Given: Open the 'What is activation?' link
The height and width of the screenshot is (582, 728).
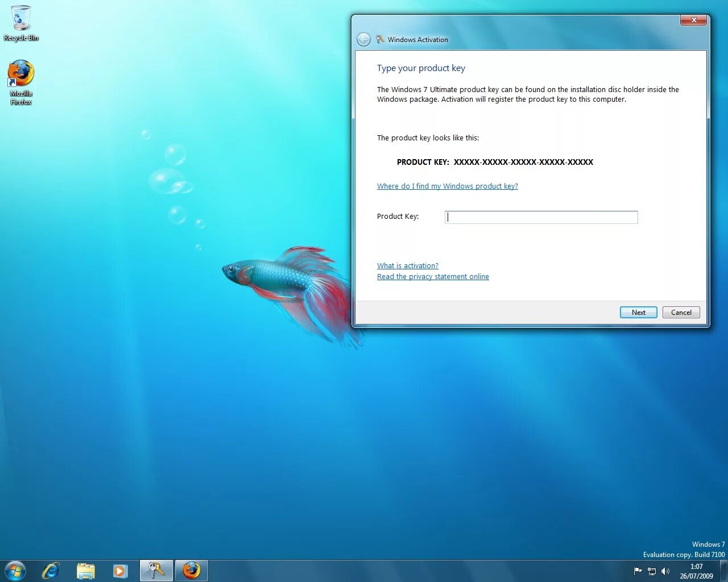Looking at the screenshot, I should pyautogui.click(x=408, y=265).
